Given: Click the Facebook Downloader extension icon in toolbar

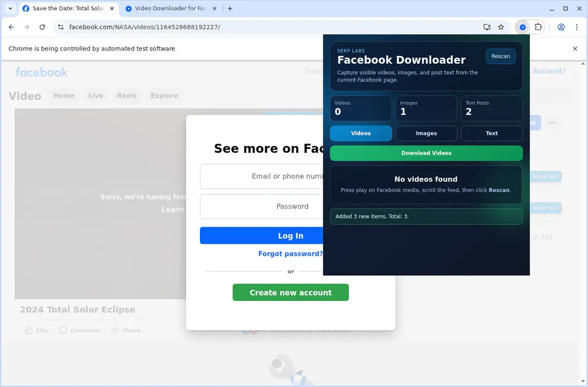Looking at the screenshot, I should coord(523,27).
